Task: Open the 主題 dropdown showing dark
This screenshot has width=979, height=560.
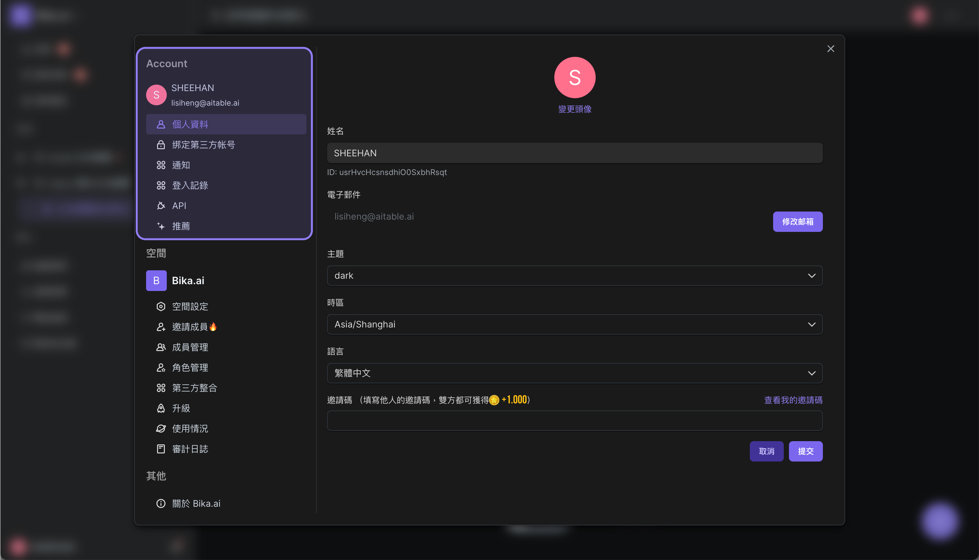Action: pyautogui.click(x=575, y=276)
